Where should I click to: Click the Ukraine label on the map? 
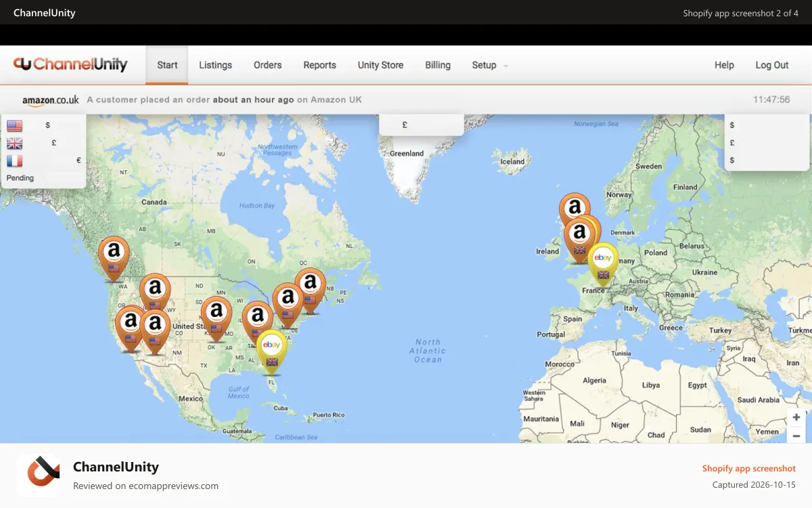click(705, 272)
